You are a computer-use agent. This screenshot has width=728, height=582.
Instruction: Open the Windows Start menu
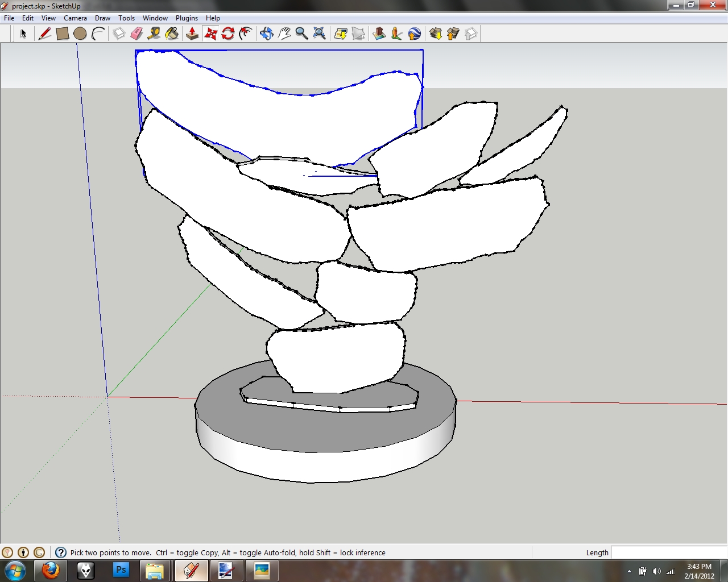[15, 571]
